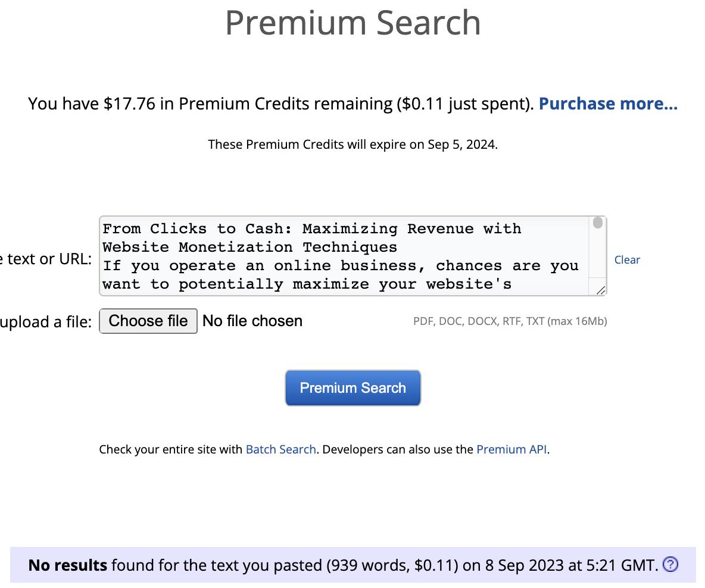Click the "upload a file:" label

pos(46,322)
